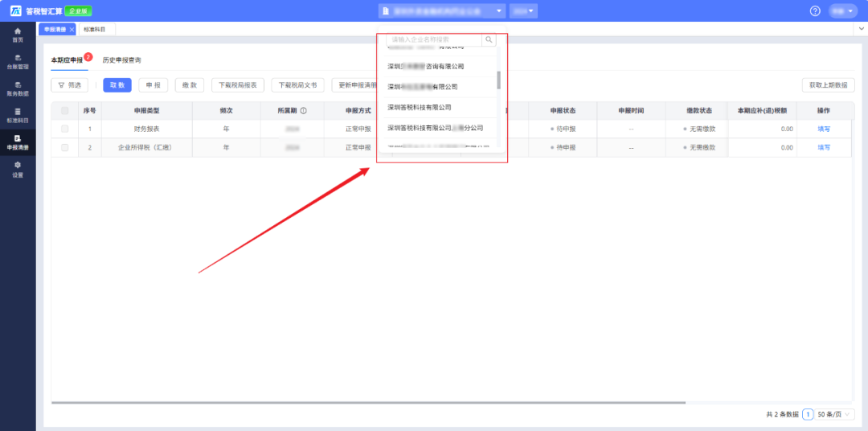Click the search magnifier in company dropdown
Image resolution: width=868 pixels, height=431 pixels.
(489, 40)
